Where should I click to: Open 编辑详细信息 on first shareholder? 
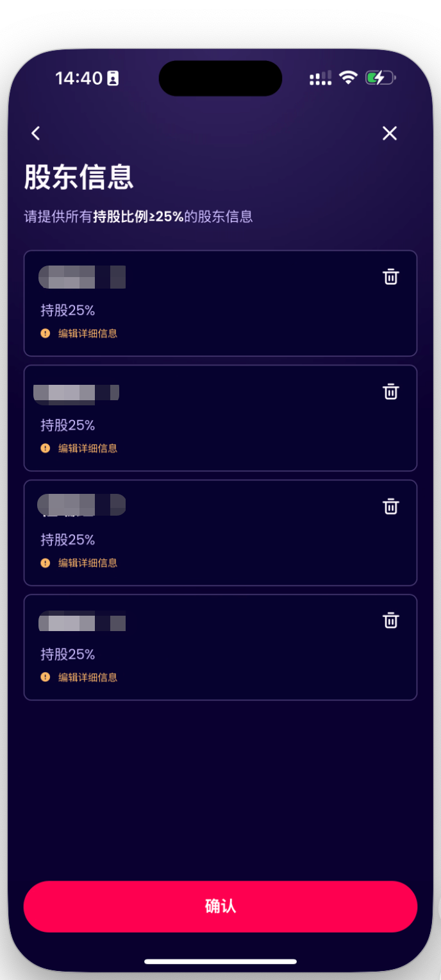point(88,334)
